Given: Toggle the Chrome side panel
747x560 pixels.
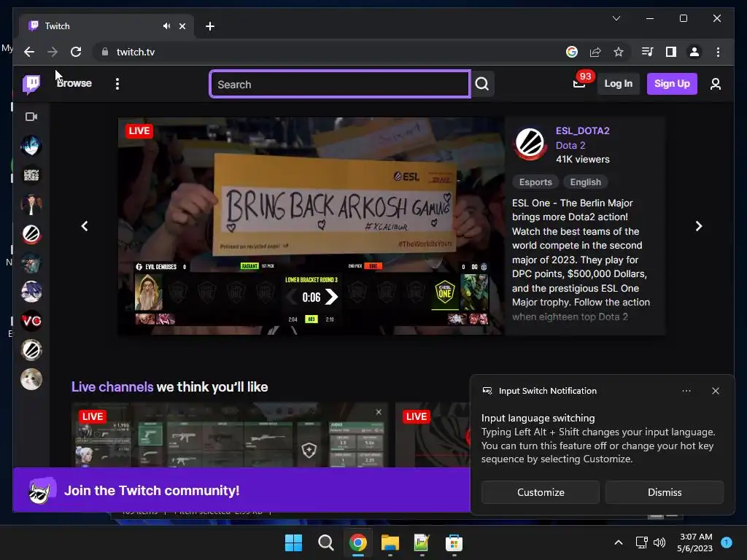Looking at the screenshot, I should 671,52.
